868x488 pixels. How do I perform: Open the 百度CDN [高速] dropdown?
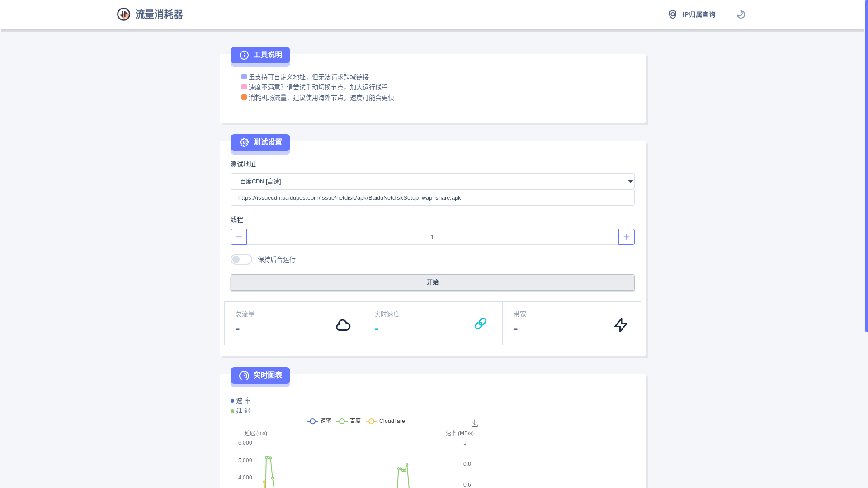tap(433, 181)
